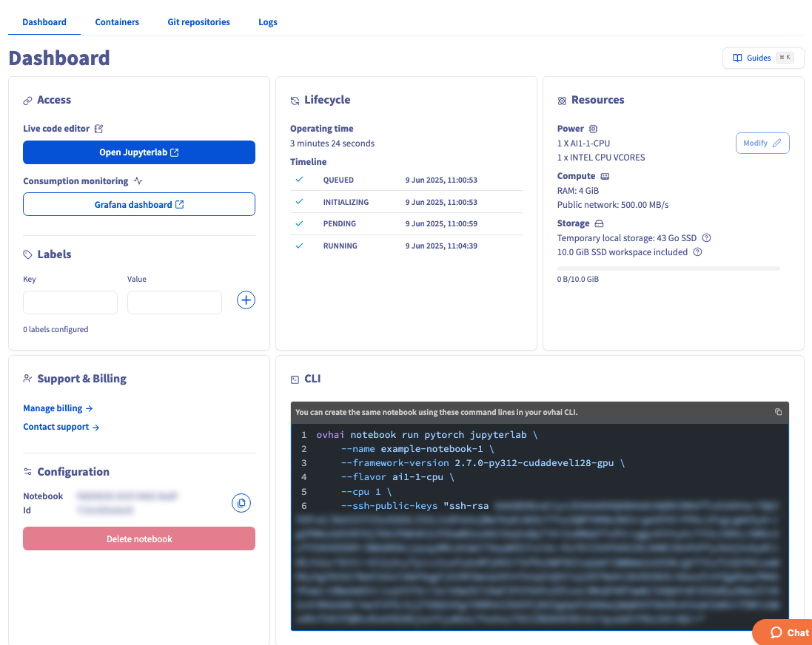Viewport: 812px width, 645px height.
Task: Click the ovhai notebook run line
Action: pos(427,435)
